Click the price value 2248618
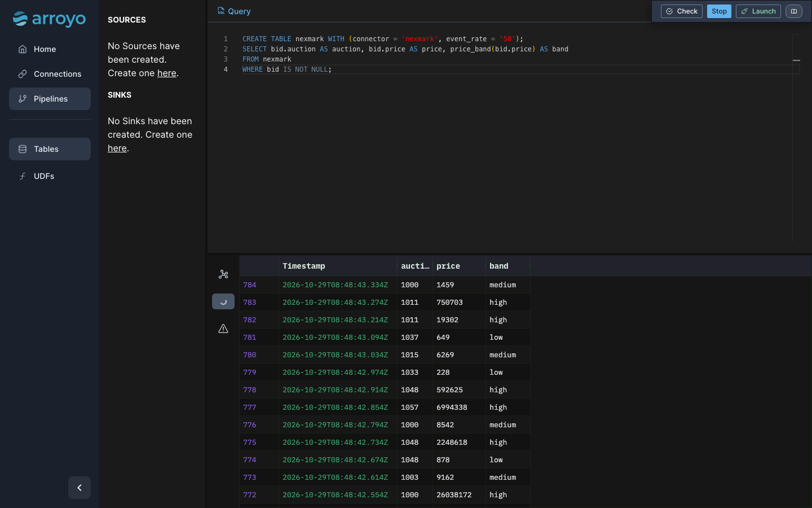 coord(452,443)
